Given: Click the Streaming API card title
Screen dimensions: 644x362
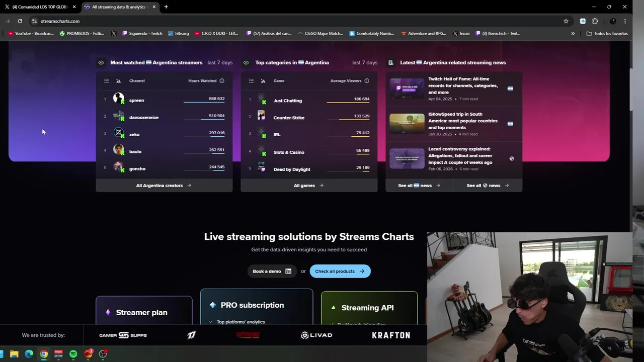Looking at the screenshot, I should [x=367, y=308].
